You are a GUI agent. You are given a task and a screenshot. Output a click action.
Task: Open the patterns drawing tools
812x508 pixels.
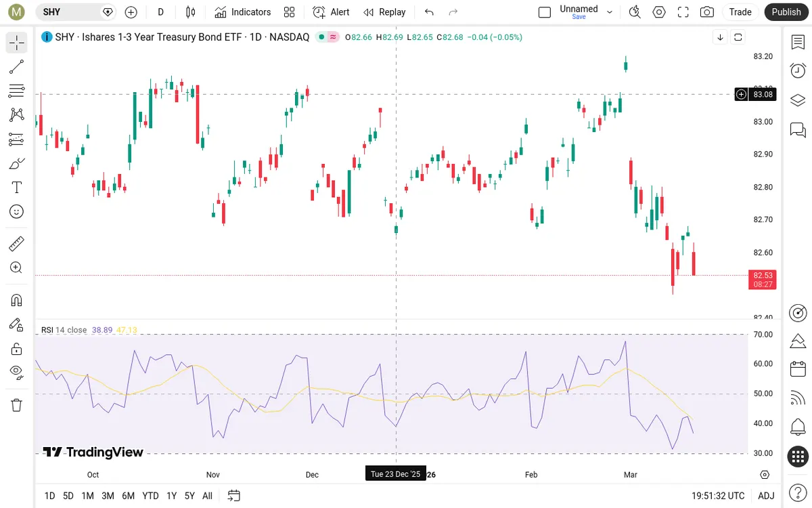[x=17, y=114]
